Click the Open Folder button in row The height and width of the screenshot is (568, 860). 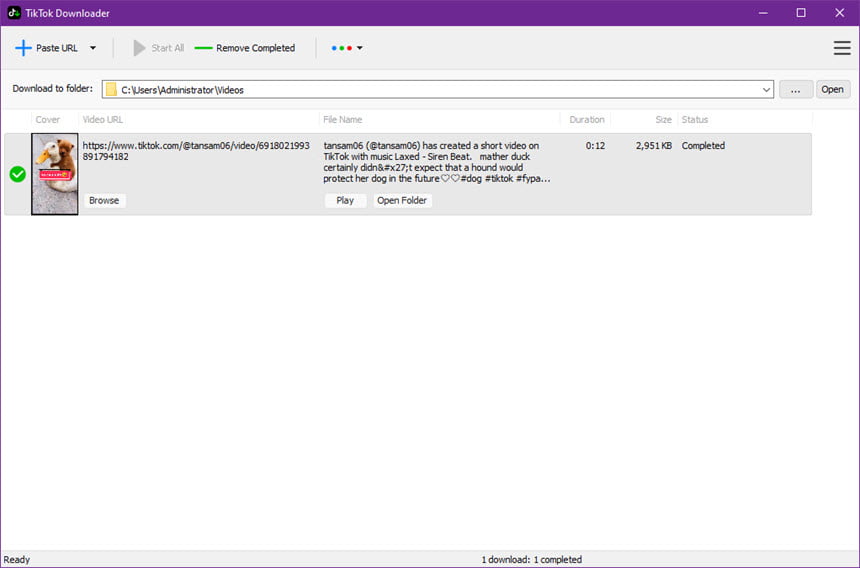coord(402,201)
